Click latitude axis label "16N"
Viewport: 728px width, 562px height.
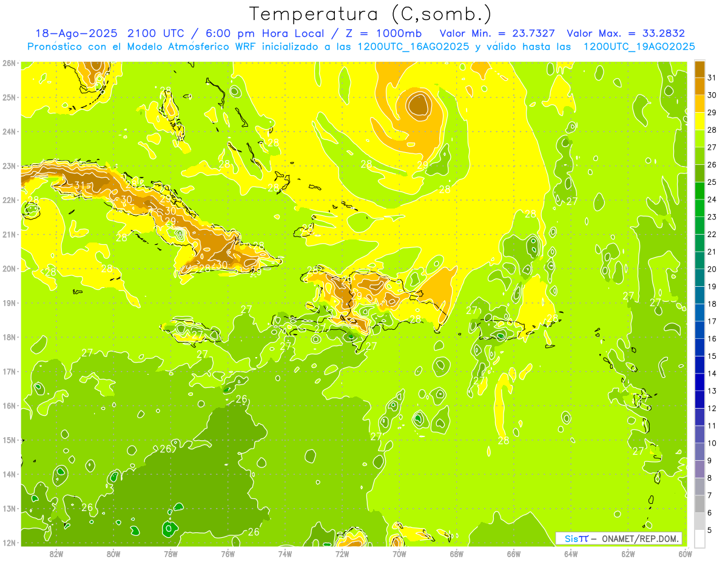(x=9, y=406)
